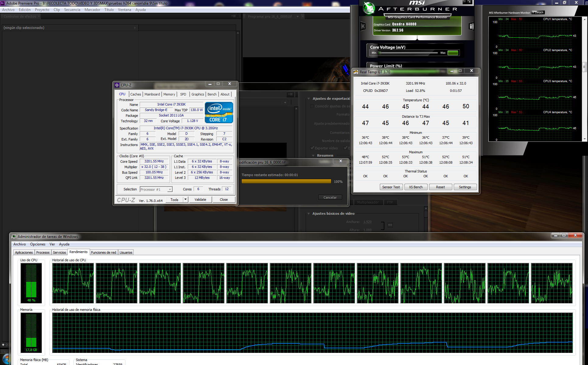Click the Windows Start orb
Screen dimensions: 588x365
(5, 360)
